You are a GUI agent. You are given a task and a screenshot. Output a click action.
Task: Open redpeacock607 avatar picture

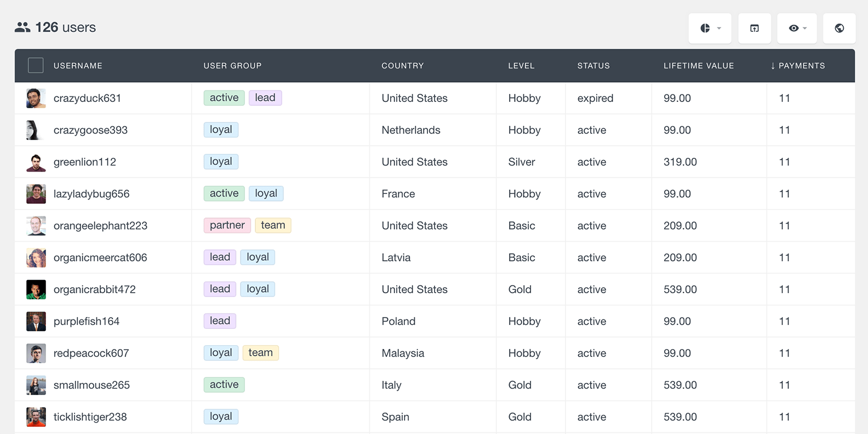36,353
